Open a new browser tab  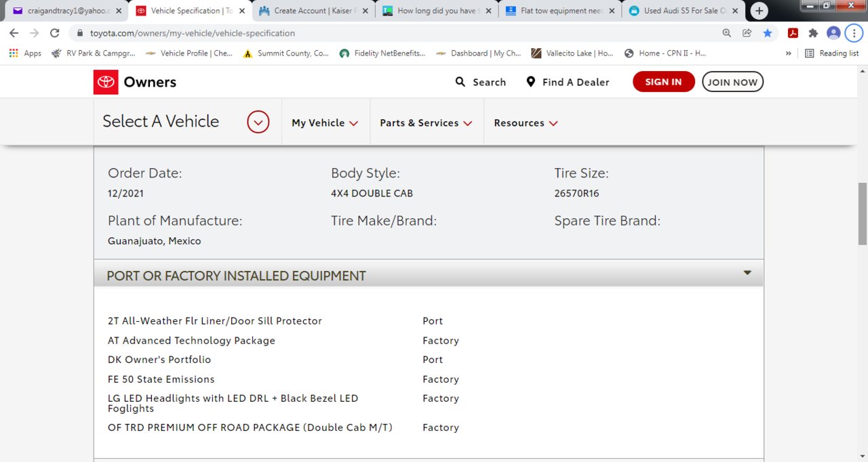point(759,11)
